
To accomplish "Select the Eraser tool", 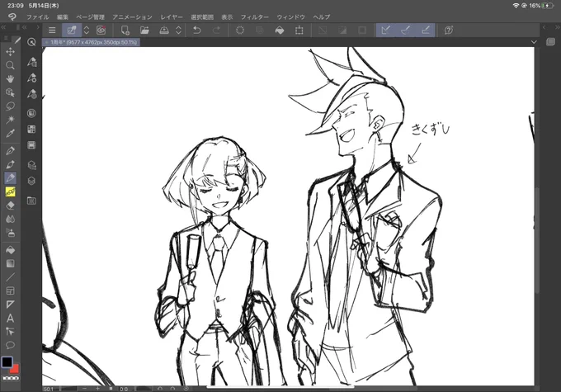I will click(x=11, y=205).
